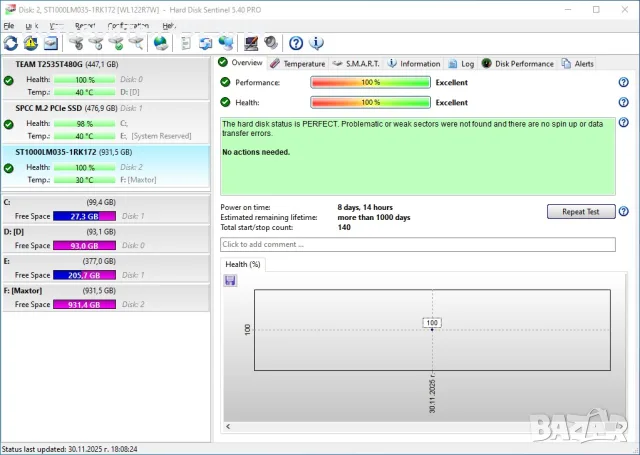Image resolution: width=640 pixels, height=455 pixels.
Task: Click green check icon of ST1000LM035-1RK172 disk
Action: pos(9,168)
